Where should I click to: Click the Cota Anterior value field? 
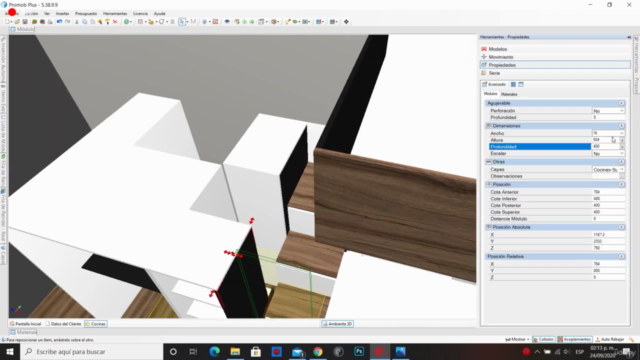(608, 192)
